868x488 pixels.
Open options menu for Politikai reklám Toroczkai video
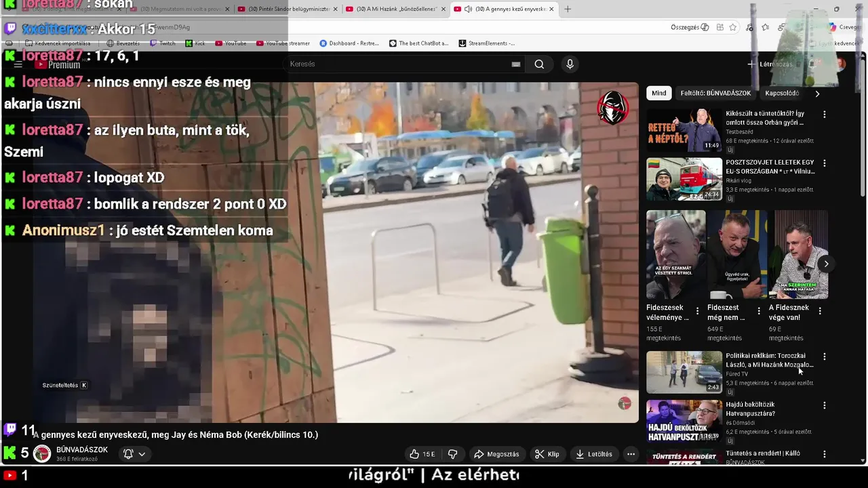coord(825,357)
